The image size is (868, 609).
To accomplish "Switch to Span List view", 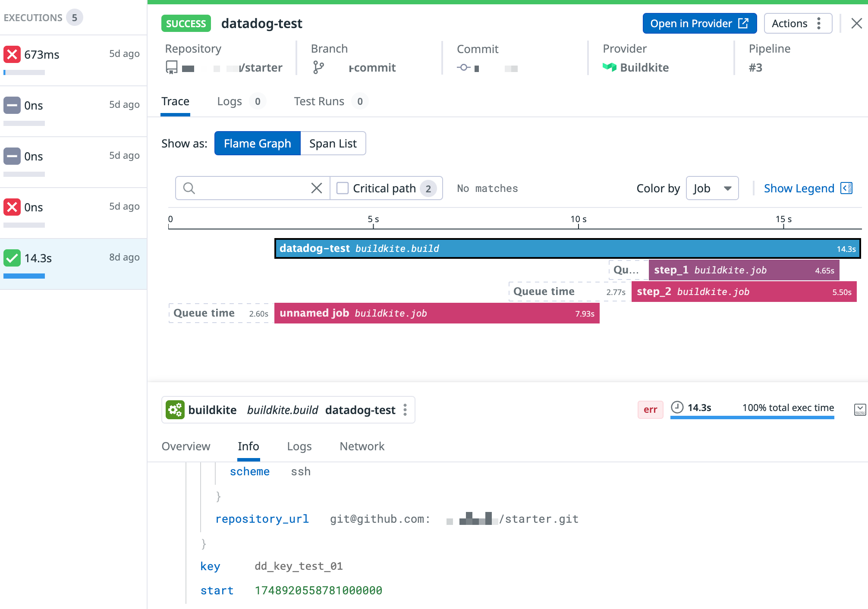I will tap(333, 143).
